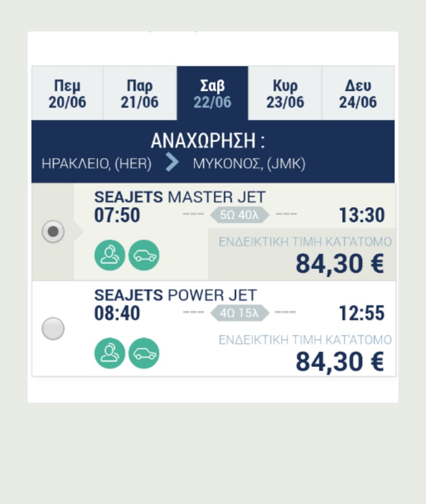Viewport: 426px width, 504px height.
Task: Select the 07:50 Master Jet radio button
Action: pyautogui.click(x=53, y=231)
